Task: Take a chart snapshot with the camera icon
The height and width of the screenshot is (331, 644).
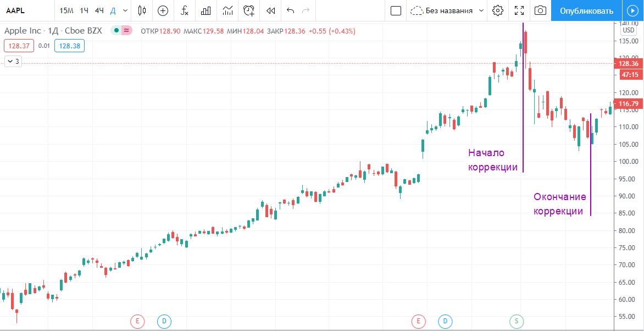Action: pyautogui.click(x=541, y=10)
